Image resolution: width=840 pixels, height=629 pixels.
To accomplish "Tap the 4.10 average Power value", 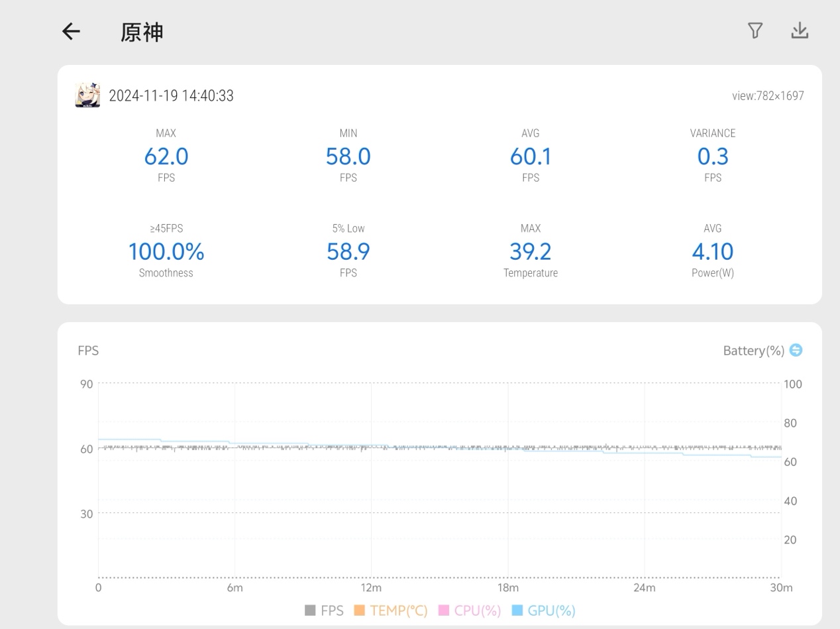I will click(712, 252).
